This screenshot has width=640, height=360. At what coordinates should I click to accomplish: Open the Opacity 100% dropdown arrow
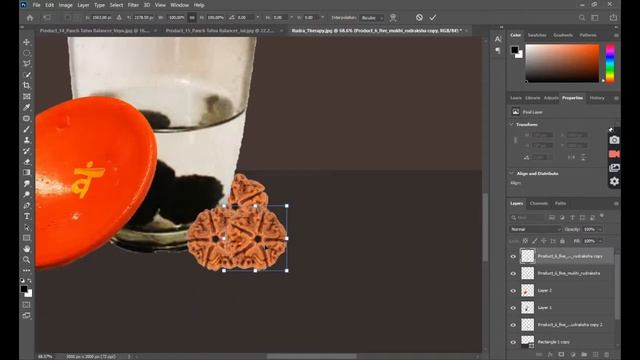pyautogui.click(x=600, y=229)
